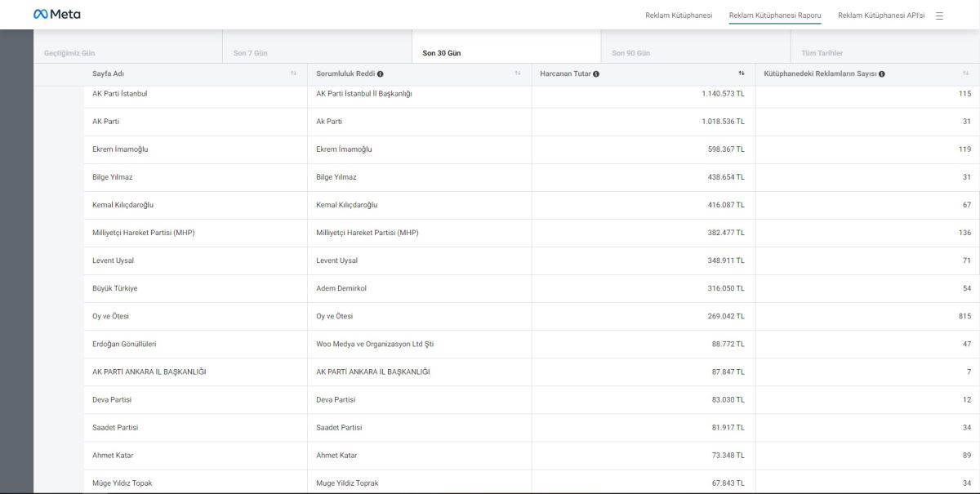
Task: Switch to Son 90 Gün tab
Action: click(x=630, y=53)
